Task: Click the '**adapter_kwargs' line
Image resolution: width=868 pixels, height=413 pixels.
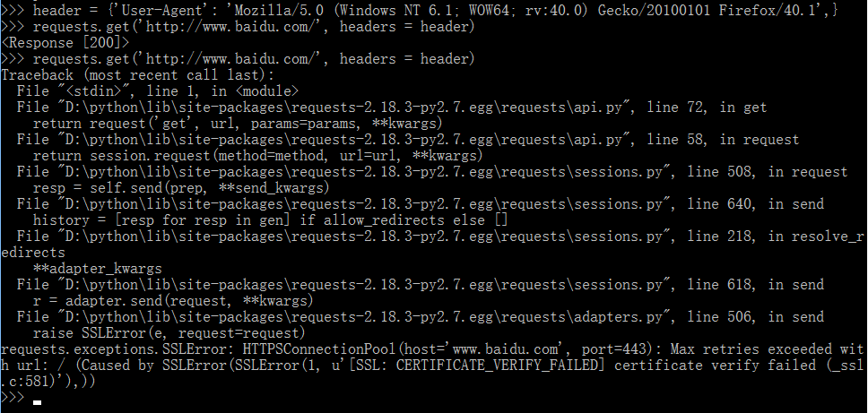Action: pos(97,269)
